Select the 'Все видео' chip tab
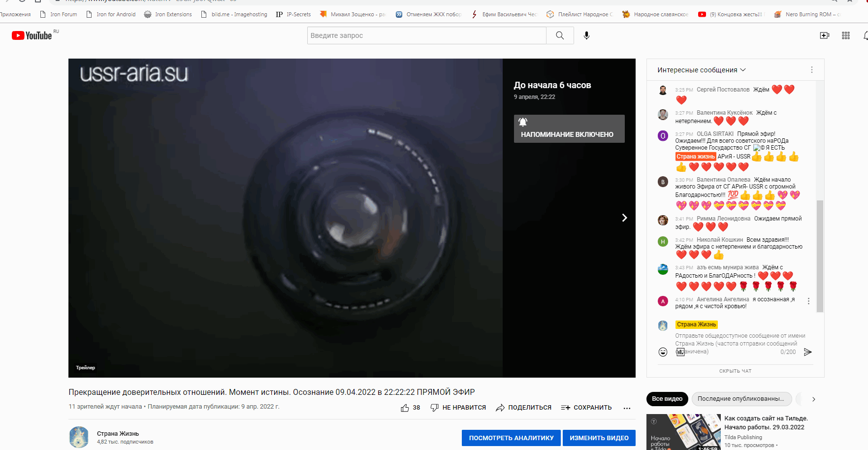The image size is (868, 450). point(667,399)
